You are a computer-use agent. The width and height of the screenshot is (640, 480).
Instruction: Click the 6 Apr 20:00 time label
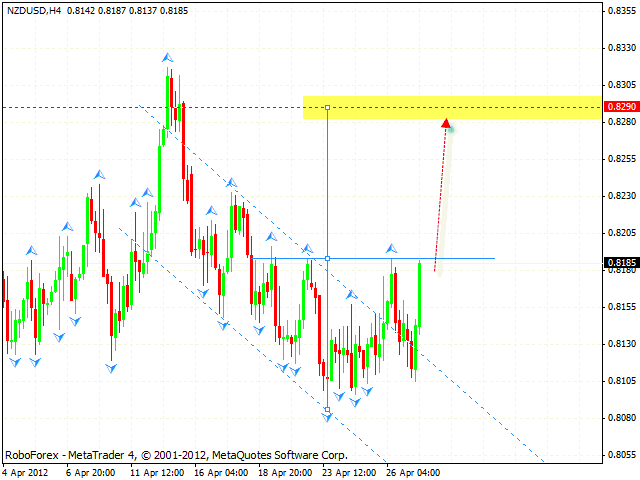pos(90,473)
